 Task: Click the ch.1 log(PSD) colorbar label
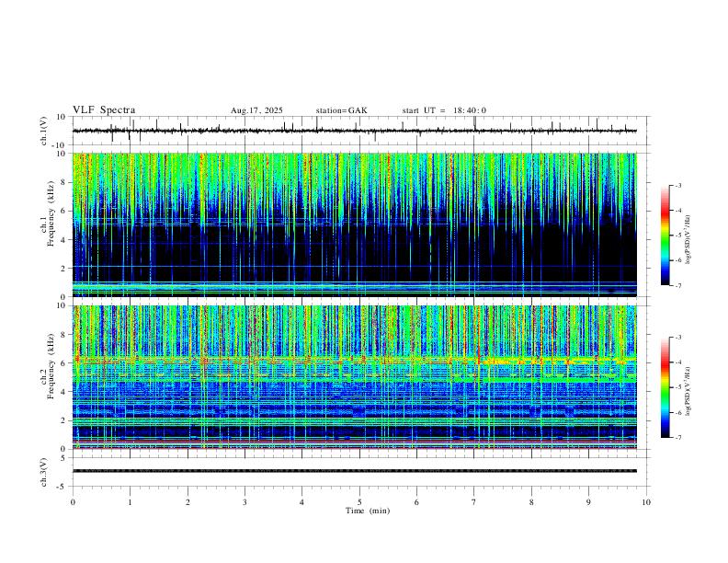tap(688, 240)
